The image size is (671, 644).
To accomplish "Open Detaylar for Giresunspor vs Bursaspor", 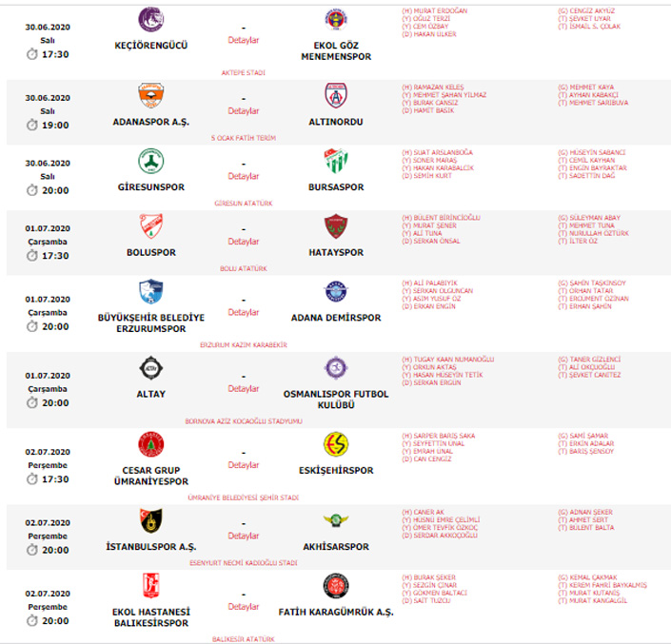I will pos(244,176).
